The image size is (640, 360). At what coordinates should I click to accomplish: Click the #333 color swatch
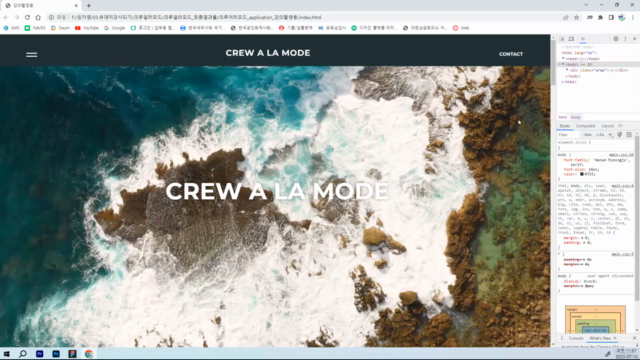pos(582,174)
